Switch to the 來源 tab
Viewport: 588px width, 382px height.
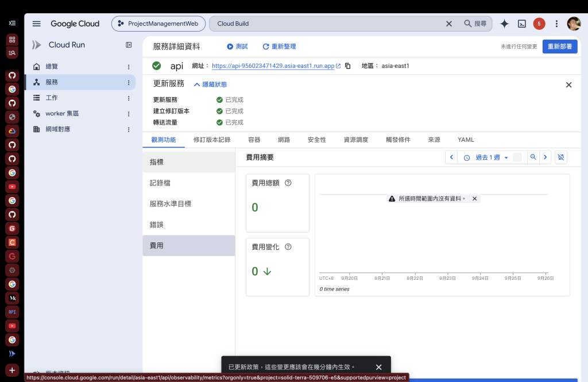[434, 140]
